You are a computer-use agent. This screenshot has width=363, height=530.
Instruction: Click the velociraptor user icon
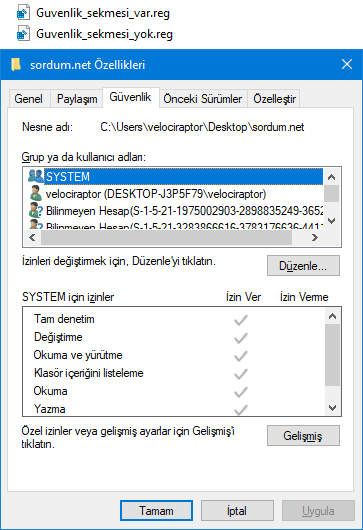[x=35, y=193]
